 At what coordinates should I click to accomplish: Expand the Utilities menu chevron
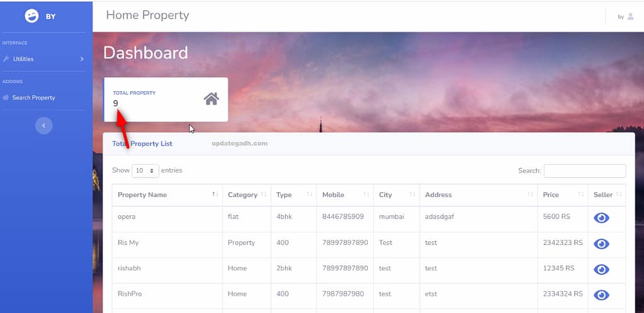pyautogui.click(x=82, y=59)
